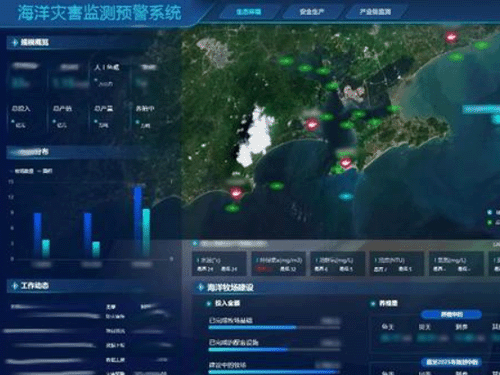
Task: Open the red ship marker on the southwest coast
Action: point(236,193)
